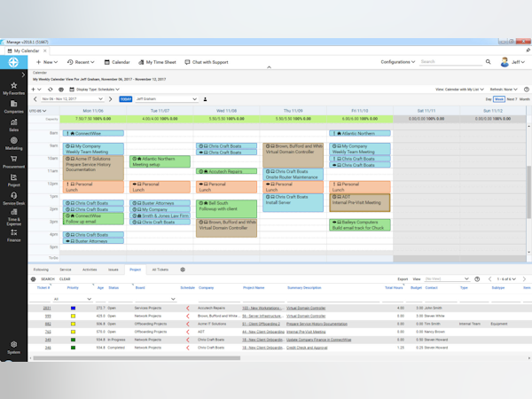Click the CLEAR button in list

[x=65, y=279]
